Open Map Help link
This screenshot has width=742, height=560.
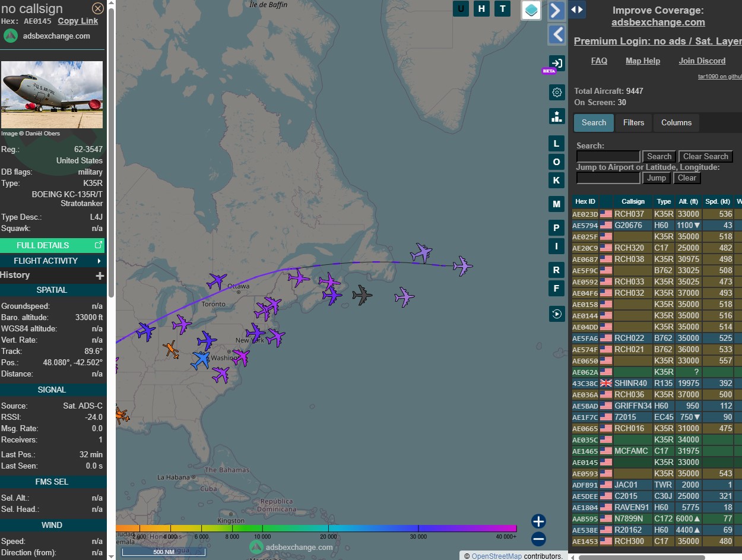tap(643, 61)
